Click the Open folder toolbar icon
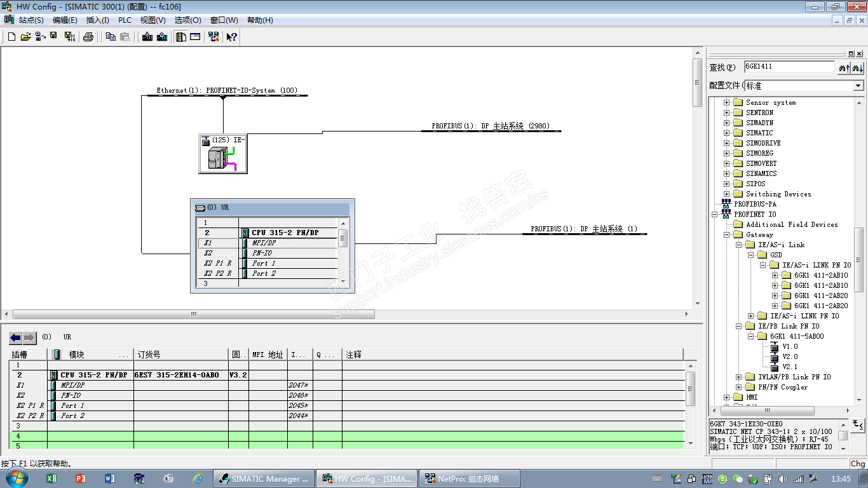Screen dimensions: 868x488 pyautogui.click(x=25, y=37)
